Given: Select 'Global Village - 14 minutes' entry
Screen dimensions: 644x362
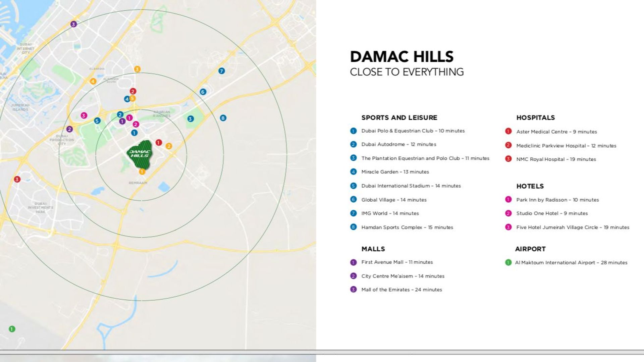Looking at the screenshot, I should coord(394,200).
